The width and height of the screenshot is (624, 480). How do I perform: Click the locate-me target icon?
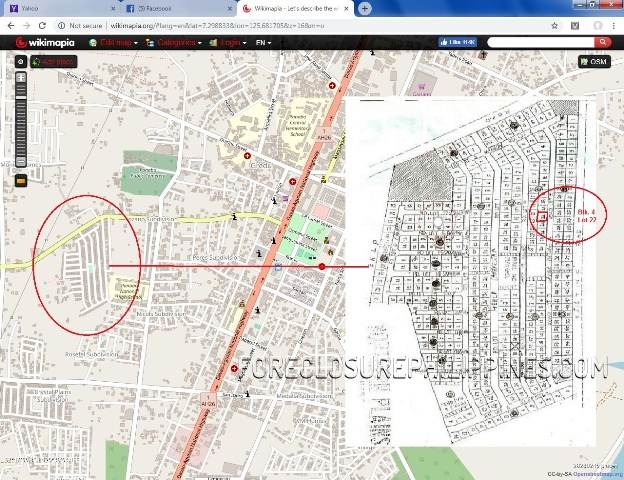pos(20,62)
